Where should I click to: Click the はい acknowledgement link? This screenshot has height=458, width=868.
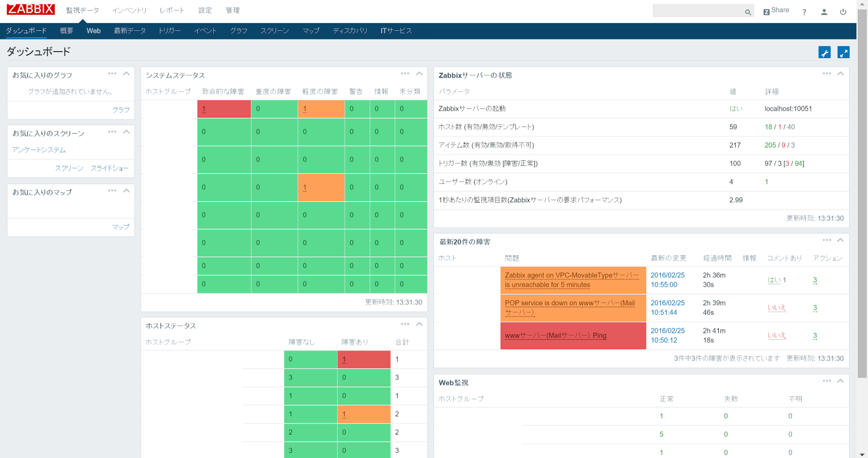(774, 280)
